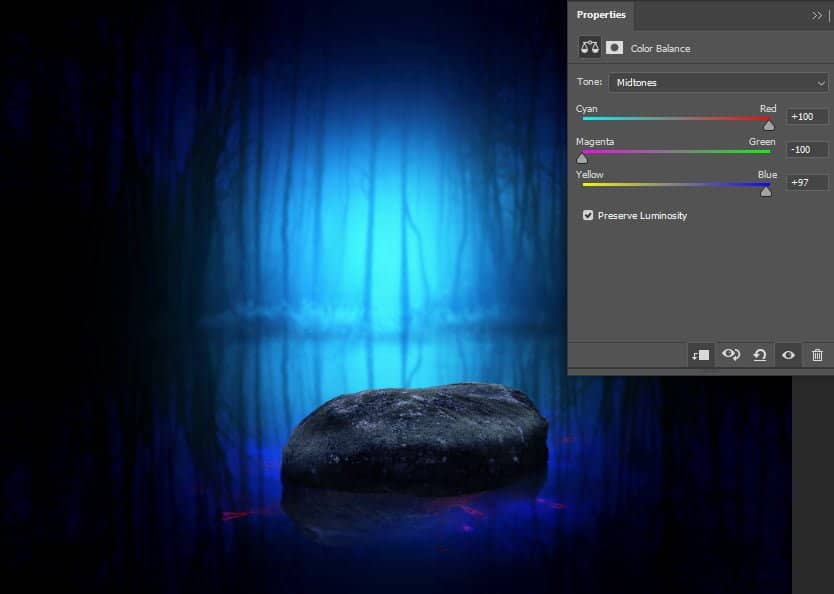Open the Properties panel menu
834x594 pixels.
817,15
